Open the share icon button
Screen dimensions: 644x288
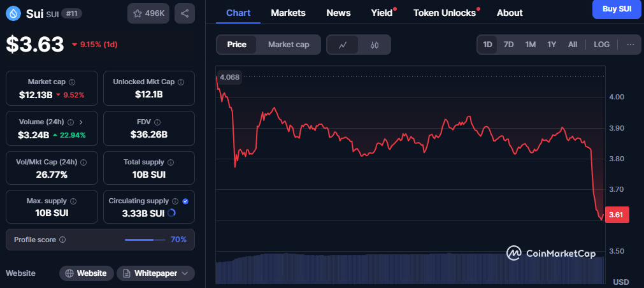pyautogui.click(x=185, y=13)
